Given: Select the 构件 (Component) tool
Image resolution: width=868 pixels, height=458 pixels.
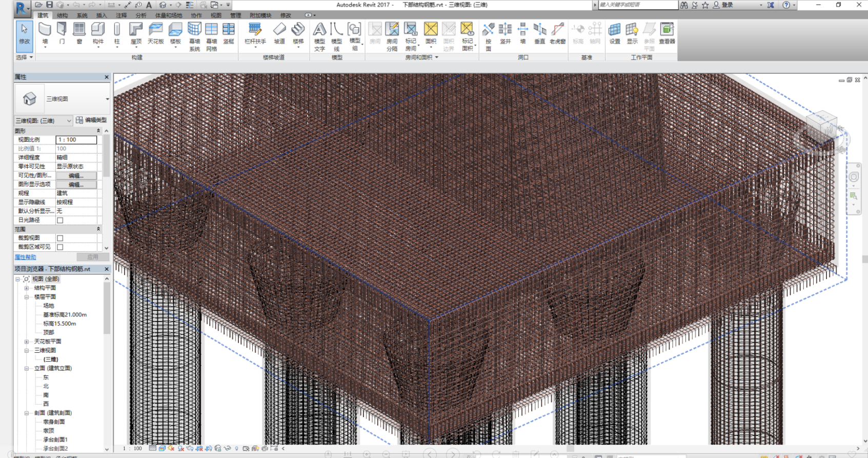Looking at the screenshot, I should [x=98, y=34].
